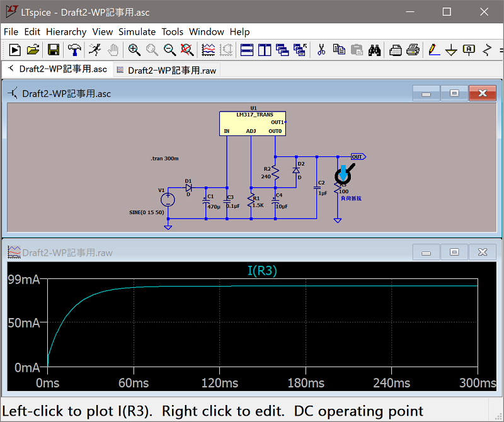Click the 120ms time axis label
This screenshot has height=422, width=504.
click(220, 383)
